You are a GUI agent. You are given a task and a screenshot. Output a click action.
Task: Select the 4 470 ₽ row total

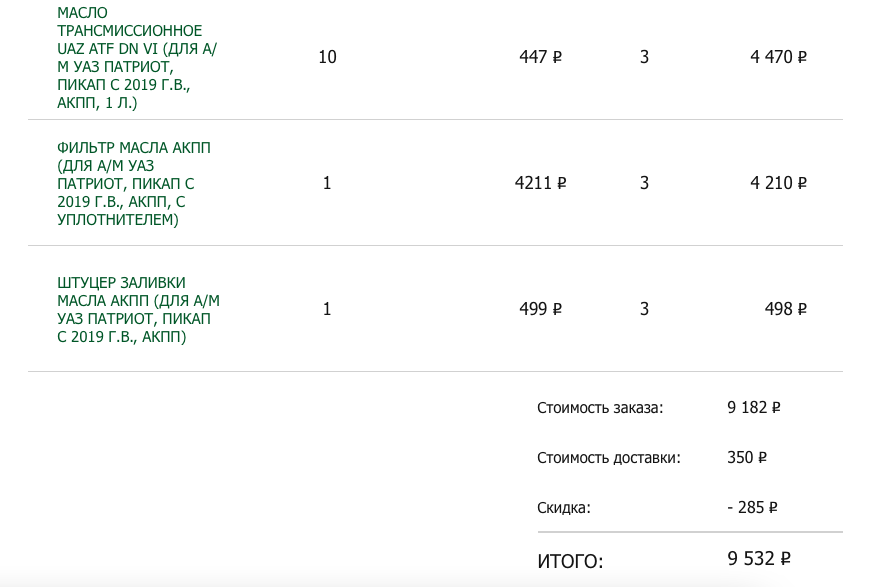coord(778,57)
